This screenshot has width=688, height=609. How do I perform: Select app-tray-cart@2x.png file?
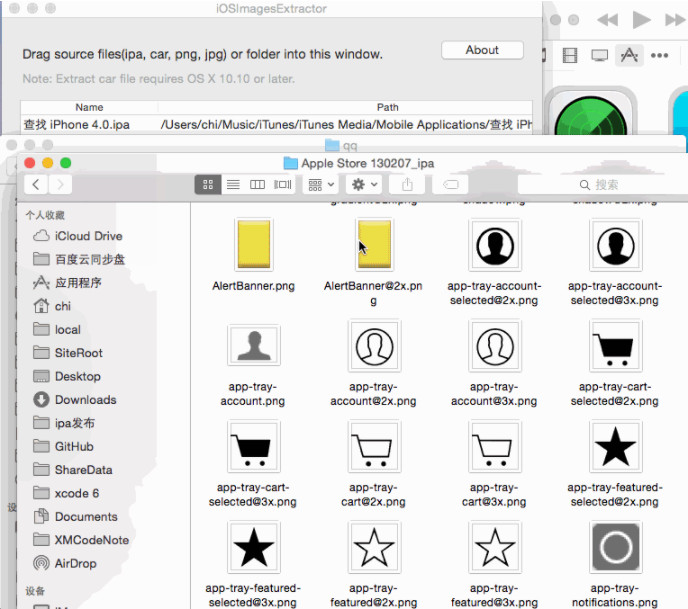[x=374, y=447]
